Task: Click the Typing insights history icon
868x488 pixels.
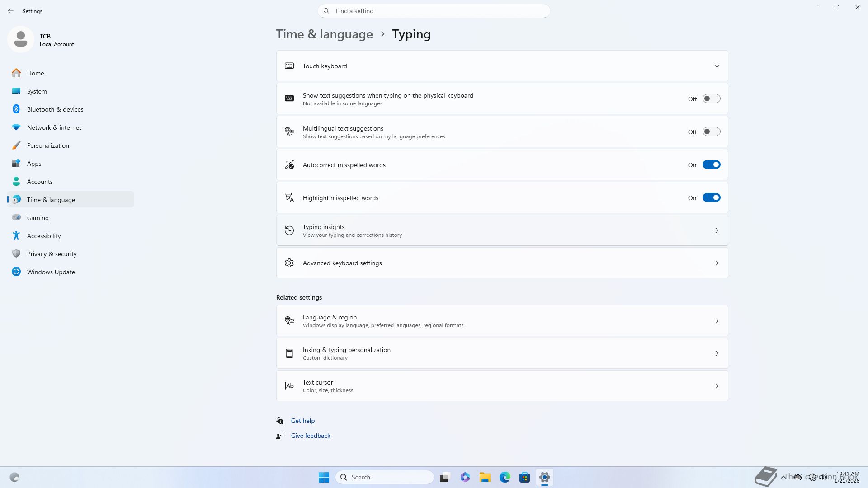Action: tap(289, 230)
